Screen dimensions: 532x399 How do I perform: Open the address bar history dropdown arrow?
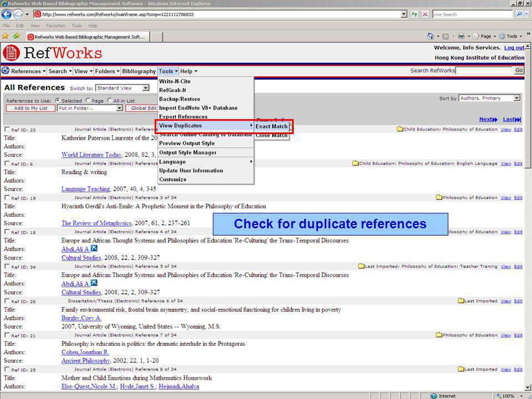tap(404, 14)
